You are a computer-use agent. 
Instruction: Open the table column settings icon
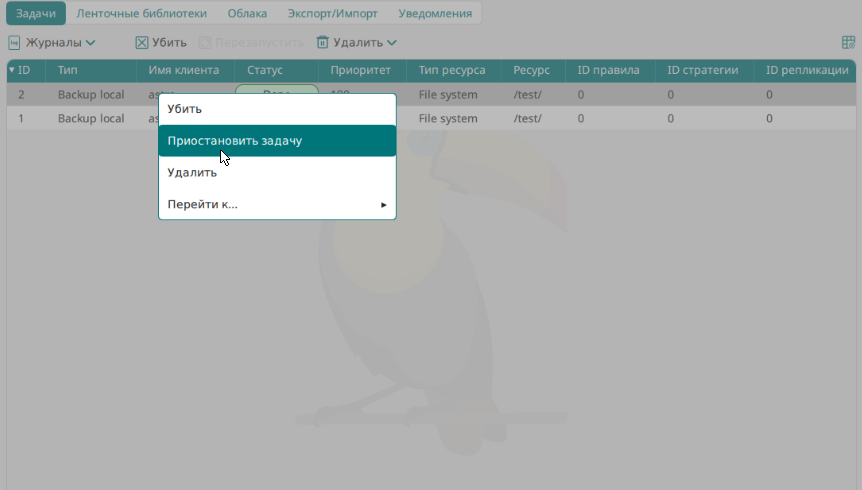848,43
